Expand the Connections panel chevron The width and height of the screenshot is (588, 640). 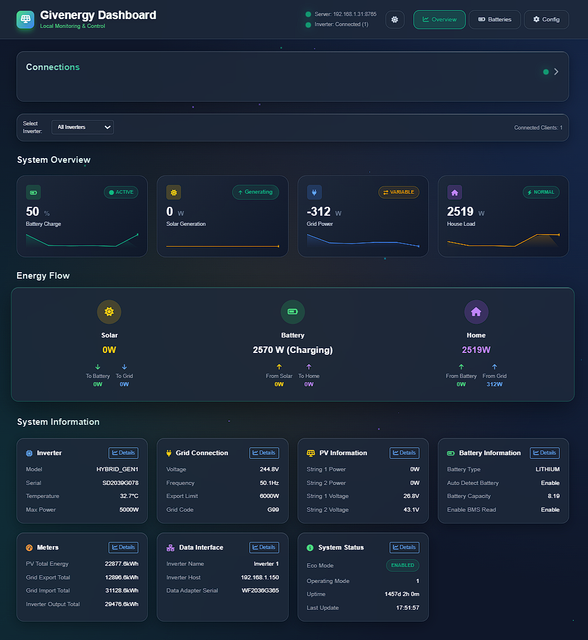(556, 72)
